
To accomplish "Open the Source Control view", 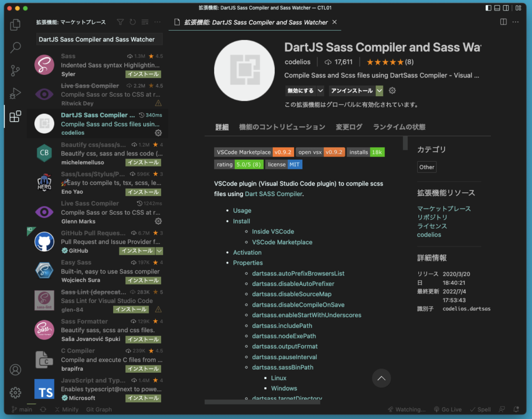I will (15, 70).
